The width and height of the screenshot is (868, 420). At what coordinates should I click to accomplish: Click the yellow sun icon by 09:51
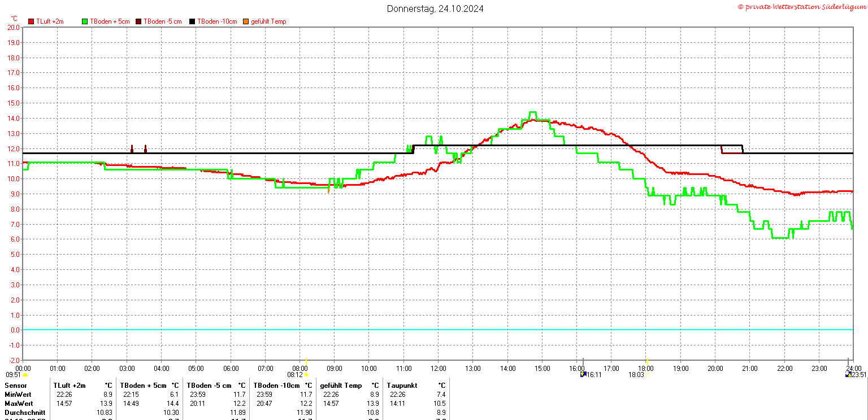click(x=25, y=374)
